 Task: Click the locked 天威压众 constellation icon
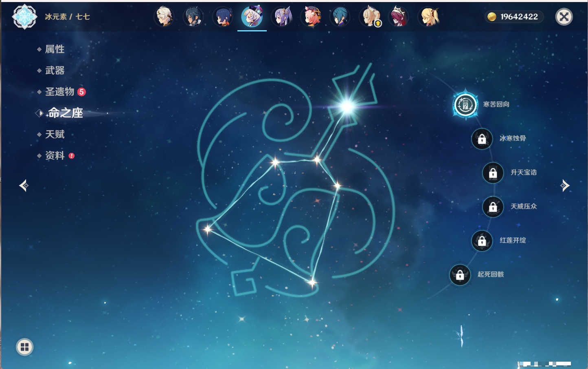pos(493,207)
